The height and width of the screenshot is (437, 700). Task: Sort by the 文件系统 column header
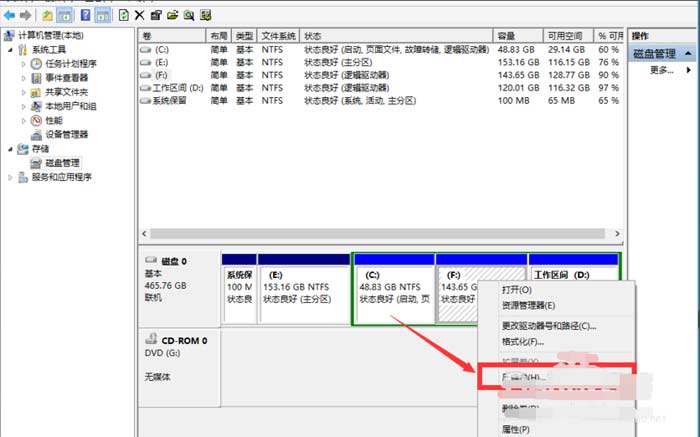coord(279,36)
